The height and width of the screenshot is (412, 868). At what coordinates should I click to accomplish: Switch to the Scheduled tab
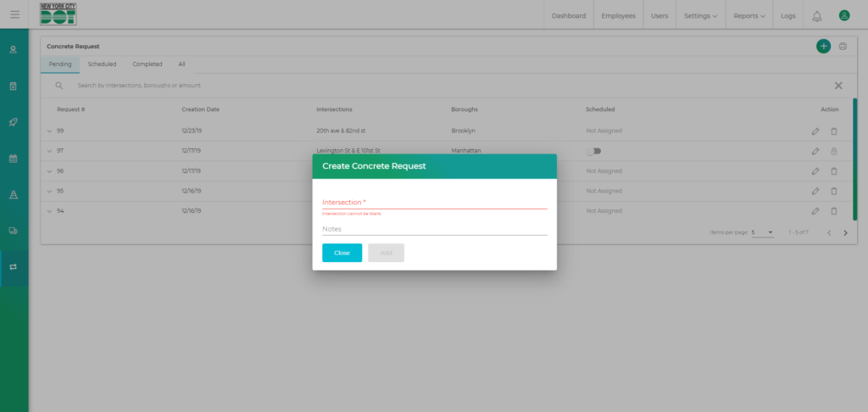[102, 64]
